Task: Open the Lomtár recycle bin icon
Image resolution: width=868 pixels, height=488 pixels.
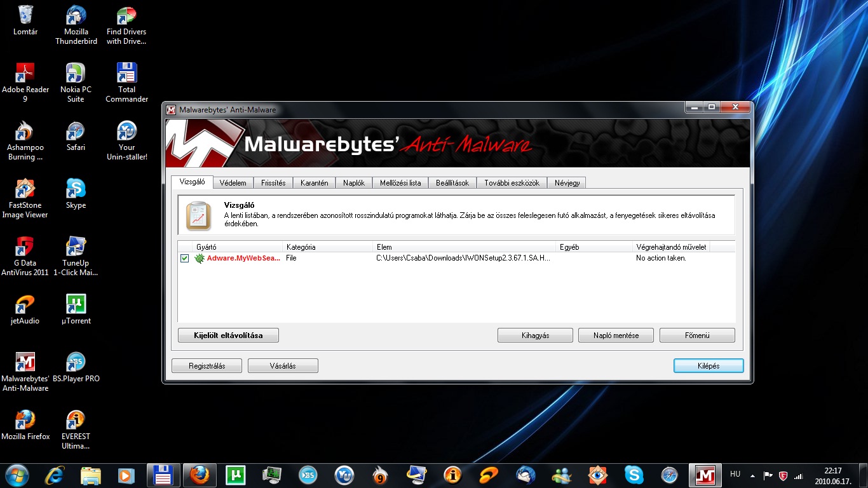Action: pos(25,20)
